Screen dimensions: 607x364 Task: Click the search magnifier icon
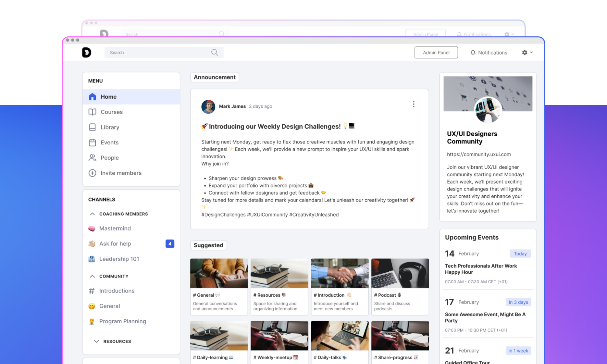click(x=215, y=52)
